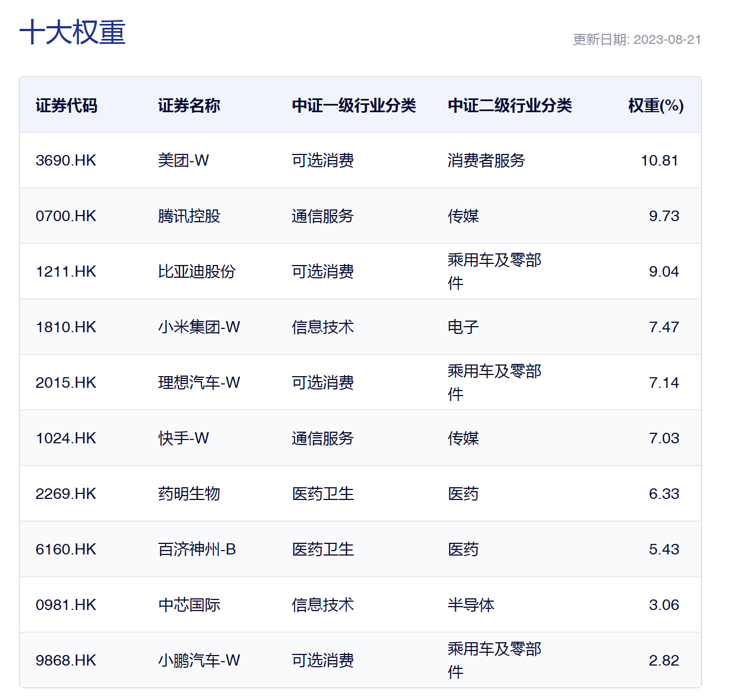
Task: Open the 比亚迪股份 security name
Action: tap(197, 272)
